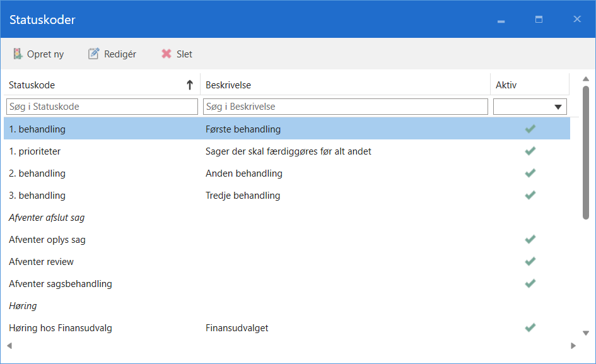This screenshot has width=596, height=364.
Task: Toggle Aktiv checkmark for 1. prioriteter
Action: point(530,151)
